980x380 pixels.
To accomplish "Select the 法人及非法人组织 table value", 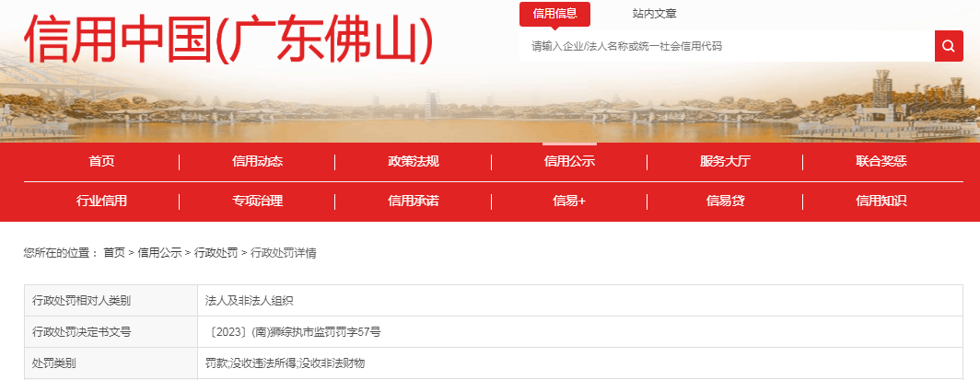I will click(x=250, y=301).
